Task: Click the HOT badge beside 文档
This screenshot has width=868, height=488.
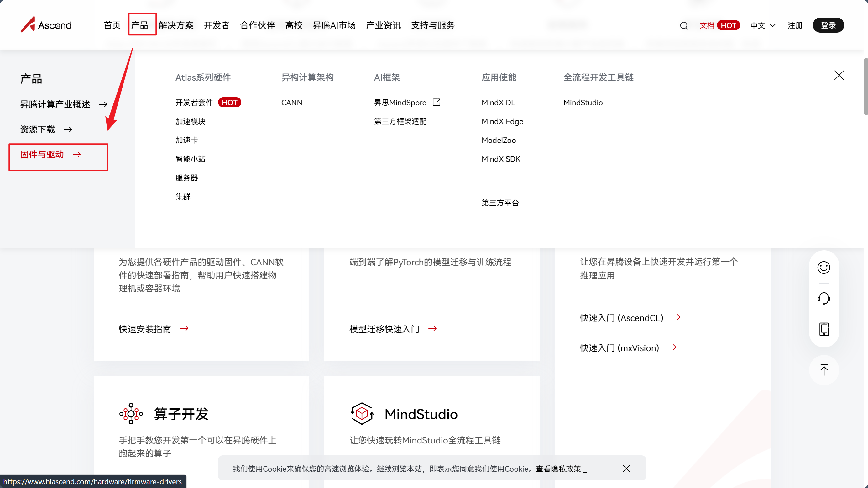Action: [x=728, y=25]
